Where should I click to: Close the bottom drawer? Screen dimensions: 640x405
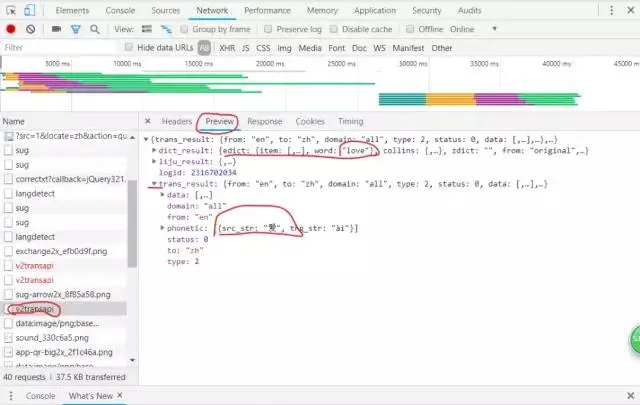631,396
